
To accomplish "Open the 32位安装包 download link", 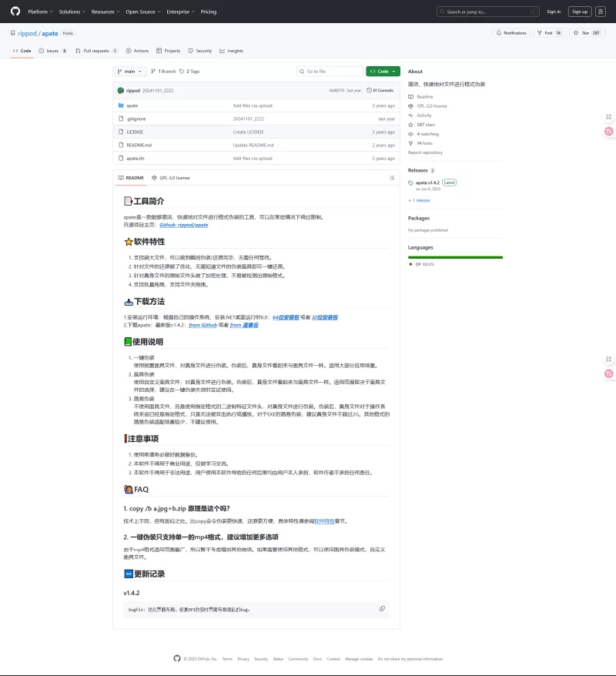I will [325, 317].
